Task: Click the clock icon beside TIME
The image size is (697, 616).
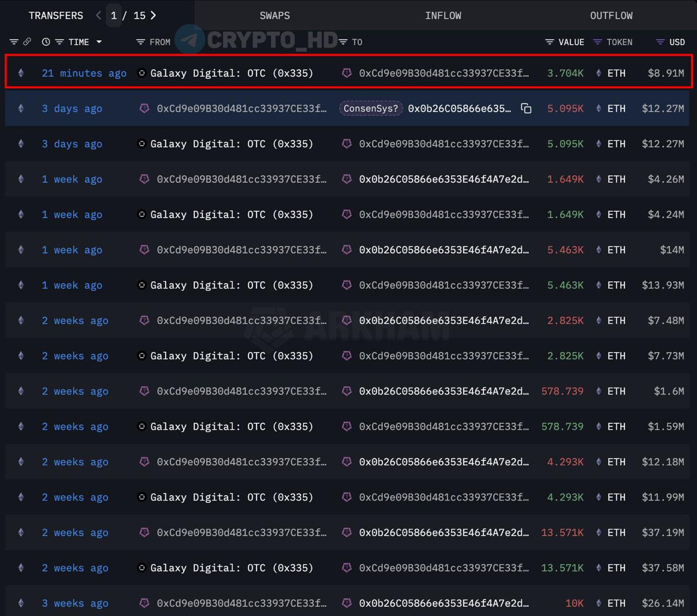Action: tap(46, 42)
